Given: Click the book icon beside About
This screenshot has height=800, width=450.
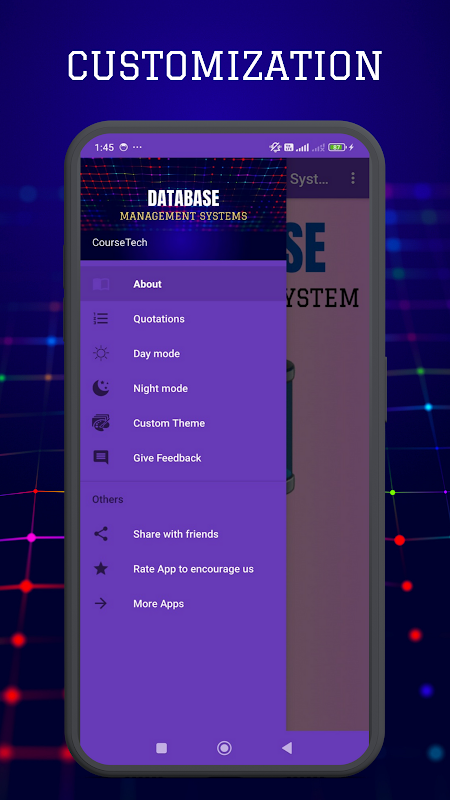Looking at the screenshot, I should [x=101, y=284].
